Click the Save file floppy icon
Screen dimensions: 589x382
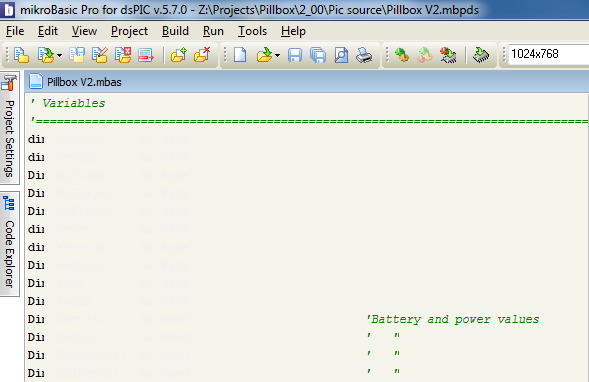pos(295,55)
